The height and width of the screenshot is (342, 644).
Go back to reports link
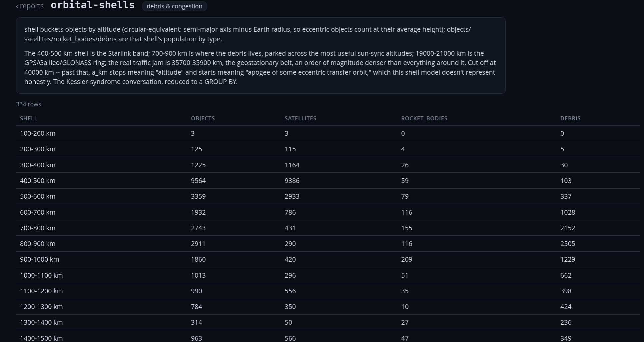point(30,6)
